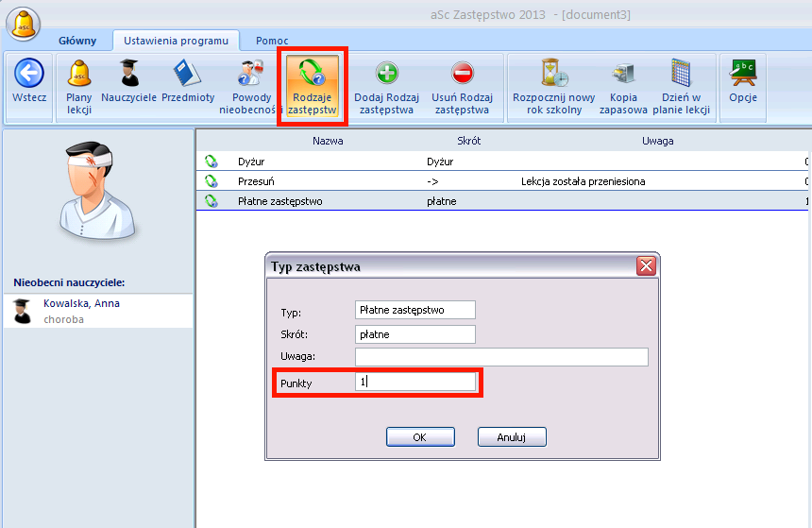Focus the Typ input field
Image resolution: width=812 pixels, height=528 pixels.
415,310
